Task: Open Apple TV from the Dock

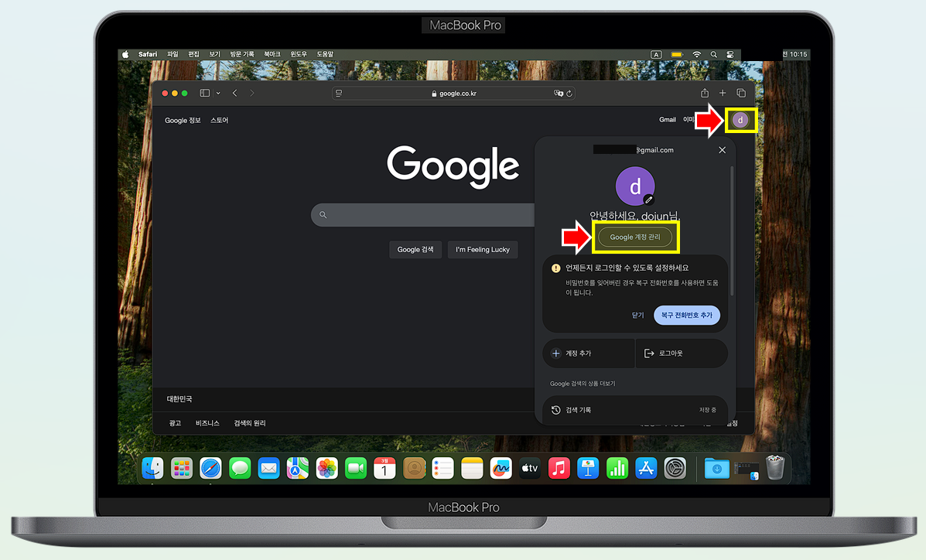Action: click(530, 469)
